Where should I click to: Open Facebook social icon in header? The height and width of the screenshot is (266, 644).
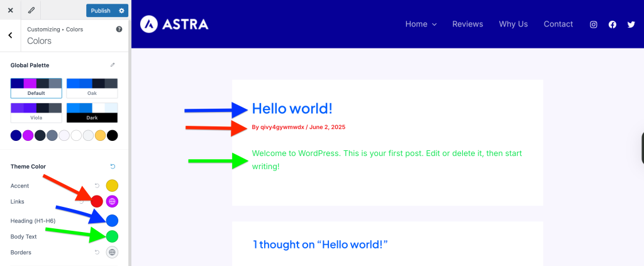pos(612,25)
